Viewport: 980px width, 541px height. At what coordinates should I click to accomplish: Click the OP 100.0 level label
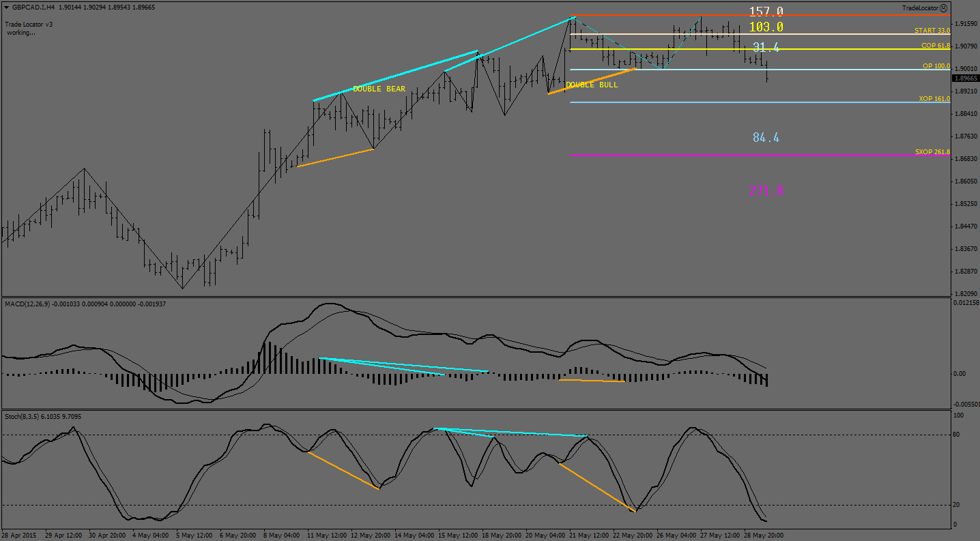point(936,66)
